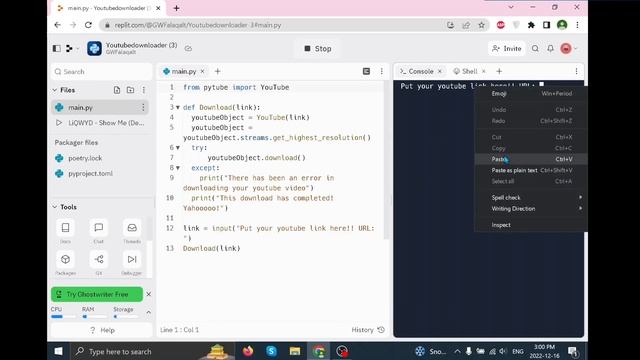Open poetry.lock file
This screenshot has height=360, width=640.
85,158
